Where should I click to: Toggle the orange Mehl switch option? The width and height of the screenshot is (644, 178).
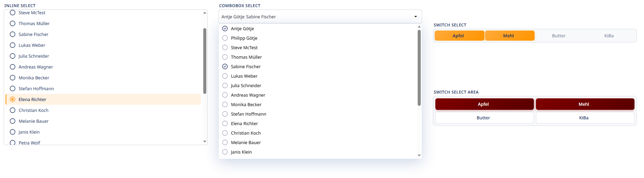(509, 36)
